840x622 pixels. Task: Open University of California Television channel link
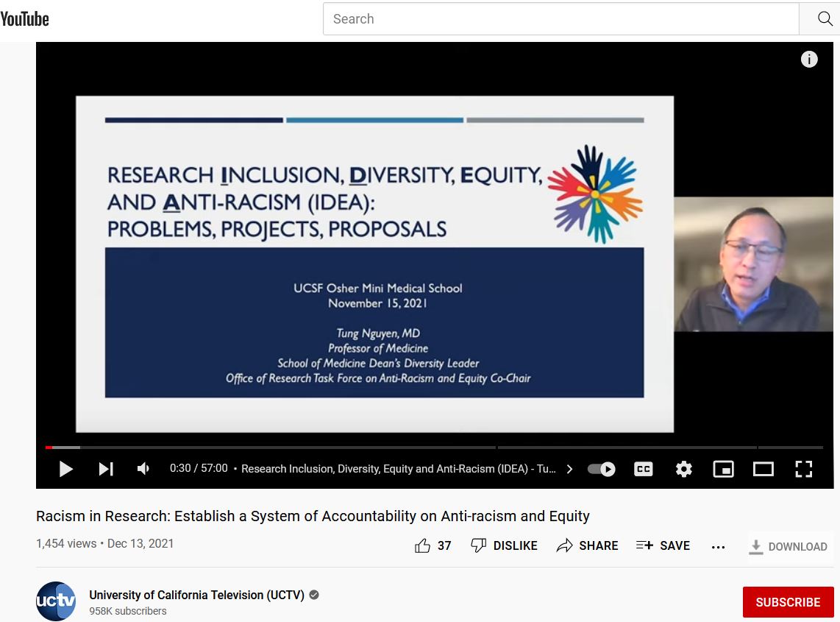[x=196, y=596]
